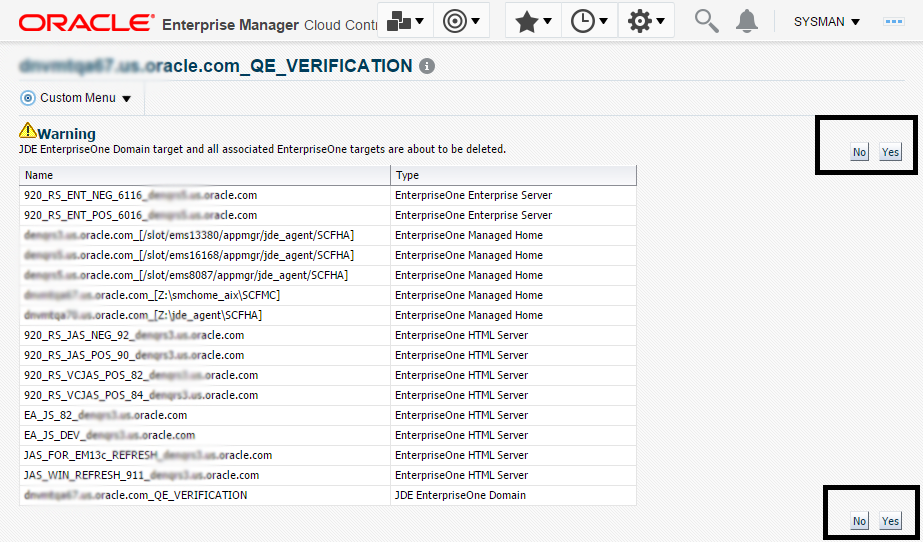Sort table by Type column header
923x542 pixels.
click(513, 175)
